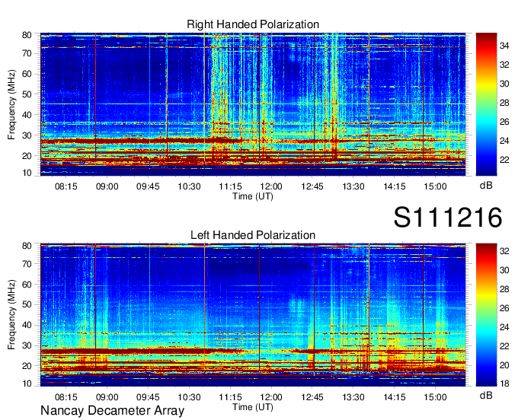
Task: Click 14:15 tick on right-handed time axis
Action: click(x=395, y=186)
